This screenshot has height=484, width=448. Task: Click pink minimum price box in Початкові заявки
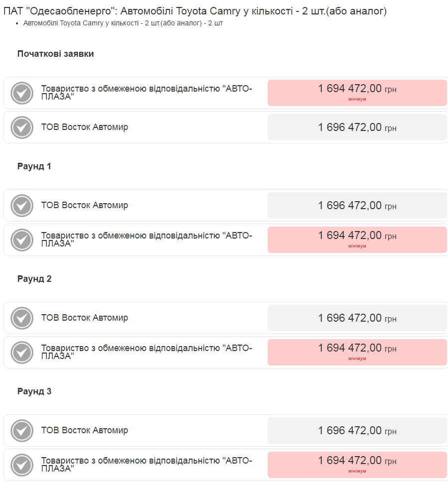[357, 93]
